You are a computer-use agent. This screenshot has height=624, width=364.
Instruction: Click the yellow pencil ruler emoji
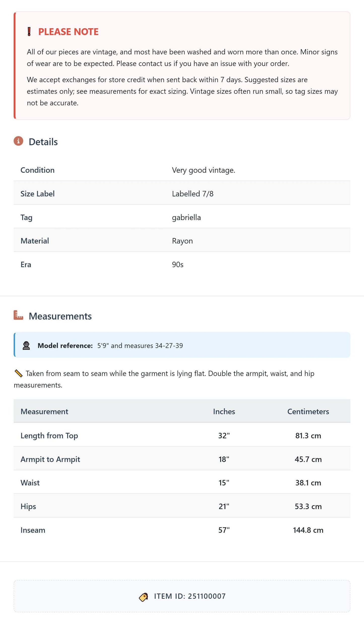pos(19,373)
